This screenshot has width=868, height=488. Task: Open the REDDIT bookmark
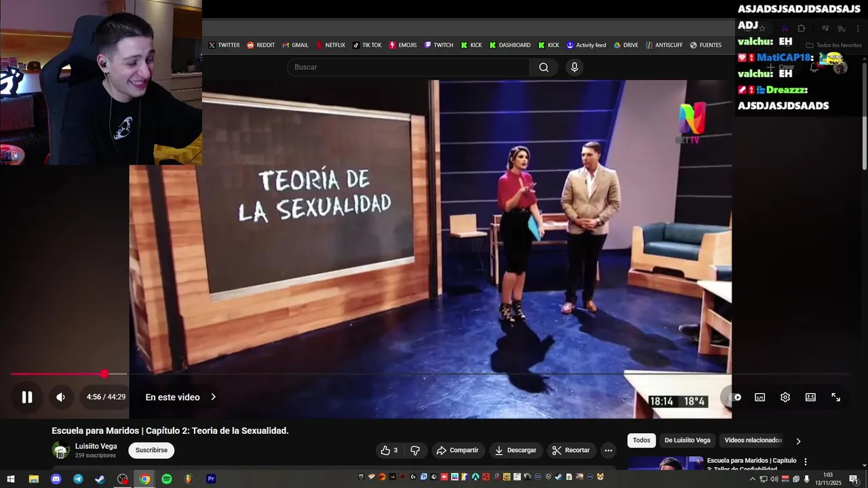[261, 45]
